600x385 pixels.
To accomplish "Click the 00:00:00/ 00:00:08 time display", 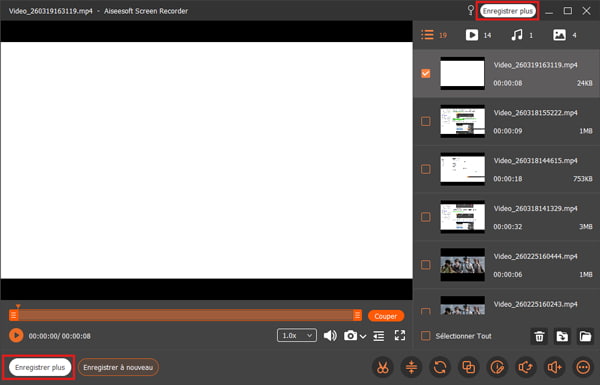I will coord(60,336).
